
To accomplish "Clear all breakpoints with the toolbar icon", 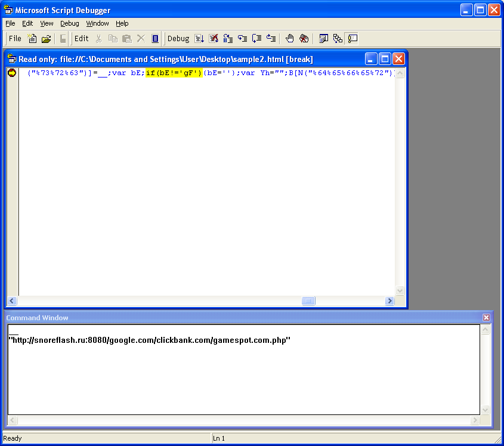I will (304, 39).
